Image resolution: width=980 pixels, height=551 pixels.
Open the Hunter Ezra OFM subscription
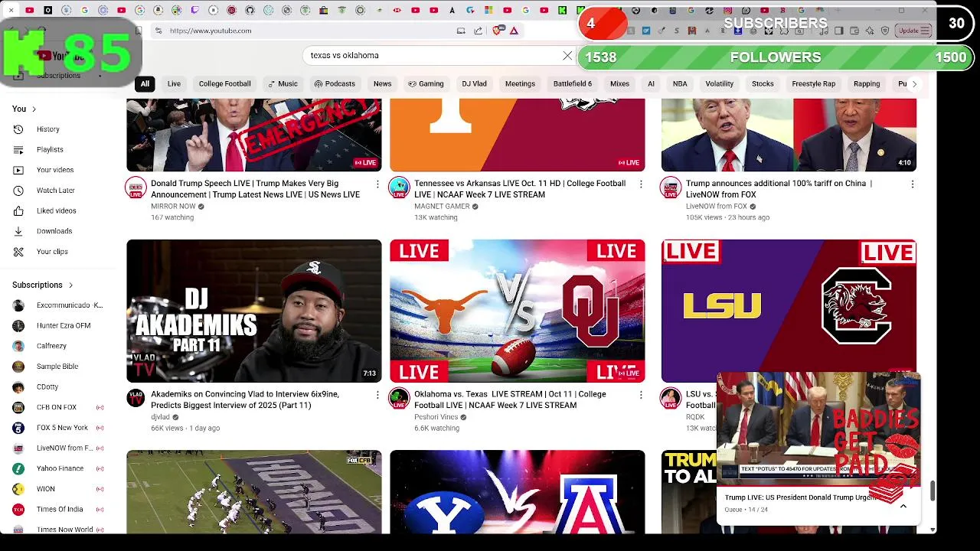[57, 326]
